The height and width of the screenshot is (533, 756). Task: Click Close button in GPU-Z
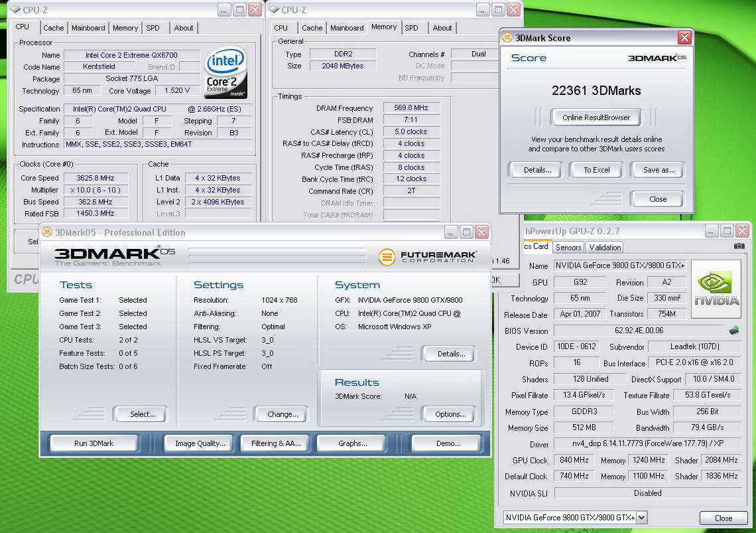point(724,518)
